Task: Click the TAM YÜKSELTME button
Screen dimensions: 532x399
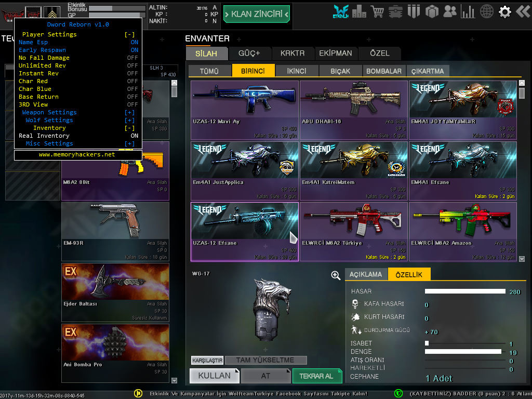Action: [x=265, y=360]
